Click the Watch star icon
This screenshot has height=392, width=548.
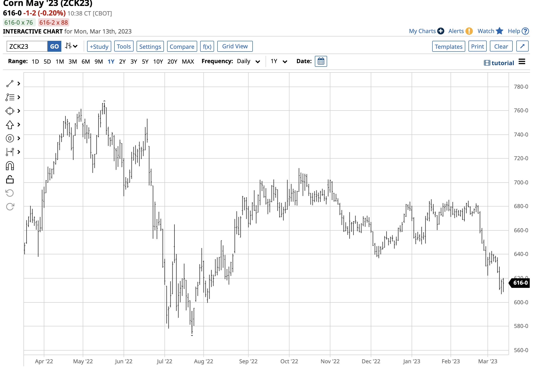click(499, 31)
